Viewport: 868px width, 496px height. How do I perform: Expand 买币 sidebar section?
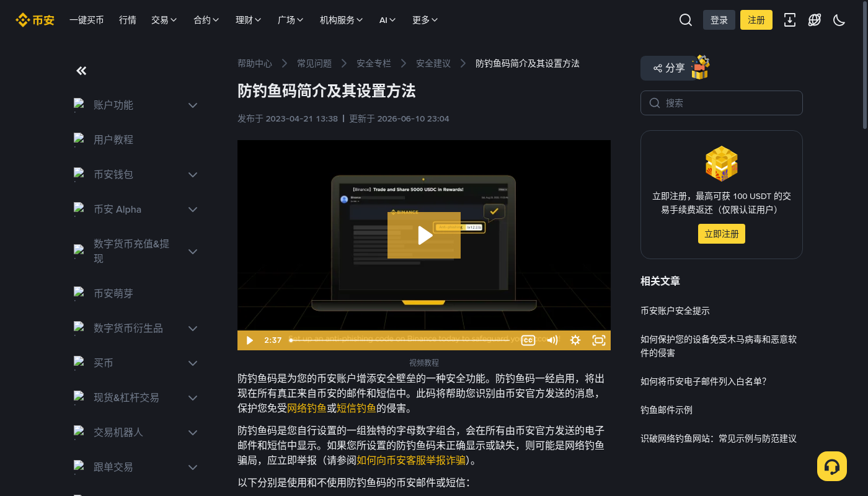193,363
